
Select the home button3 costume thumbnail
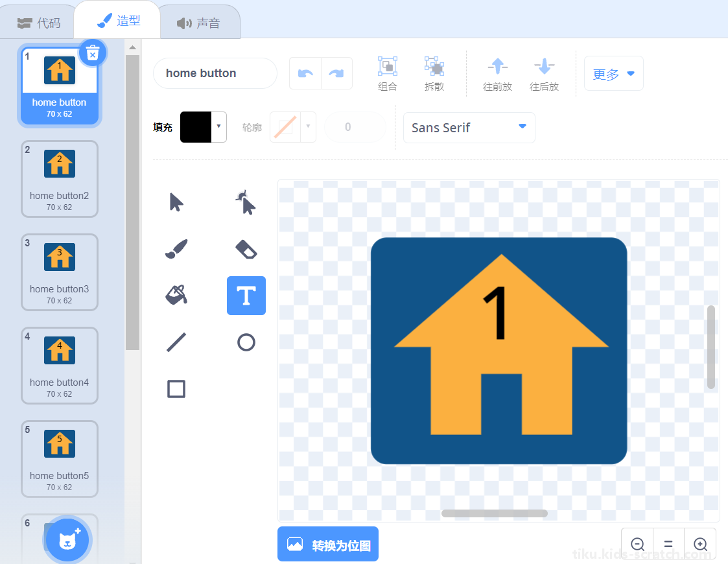pyautogui.click(x=60, y=272)
